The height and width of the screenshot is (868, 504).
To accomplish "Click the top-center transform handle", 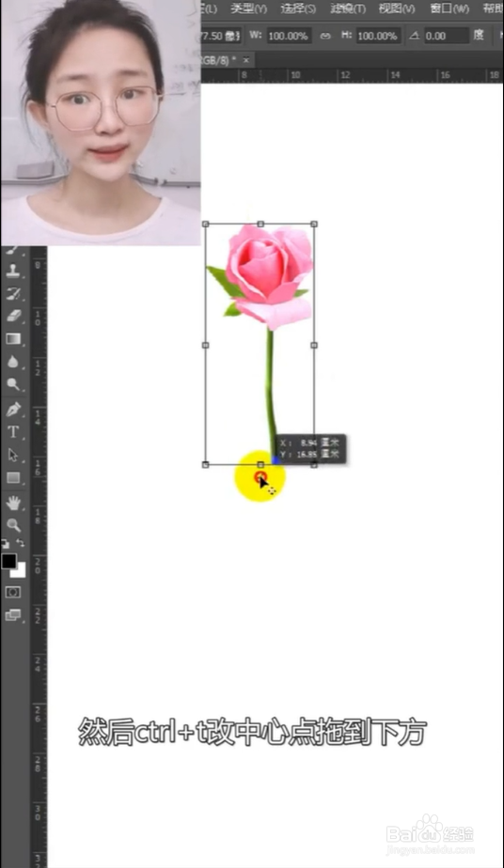I will click(x=260, y=225).
